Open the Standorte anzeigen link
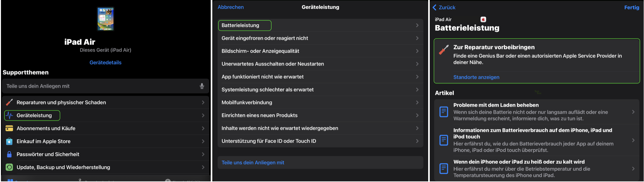 (476, 77)
